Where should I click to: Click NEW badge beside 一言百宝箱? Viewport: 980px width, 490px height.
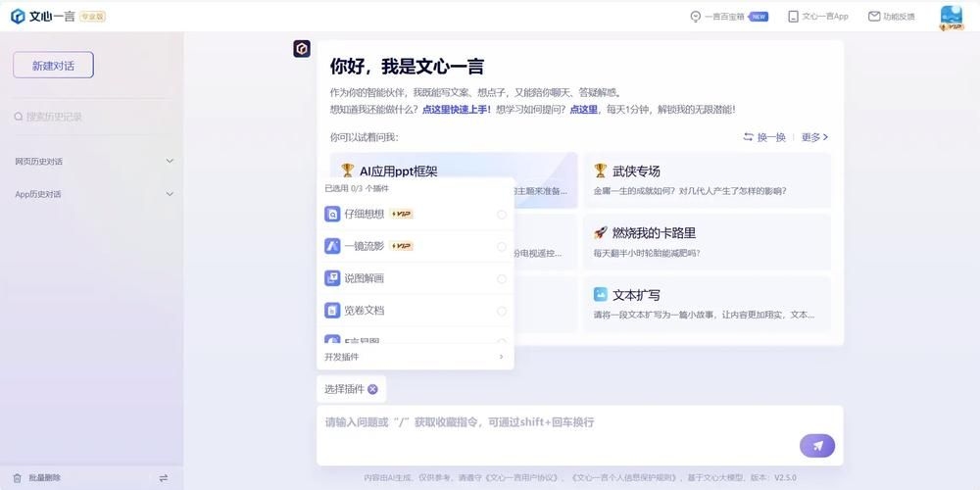coord(759,17)
